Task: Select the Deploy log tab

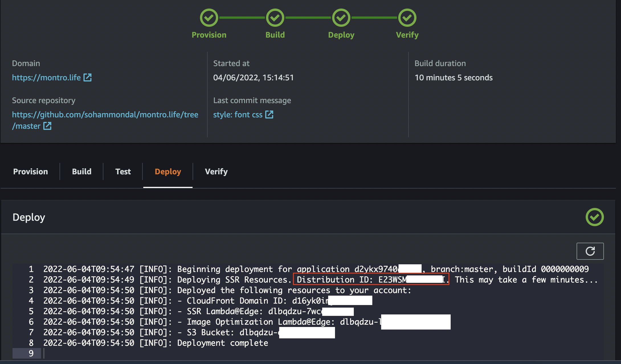Action: tap(168, 171)
